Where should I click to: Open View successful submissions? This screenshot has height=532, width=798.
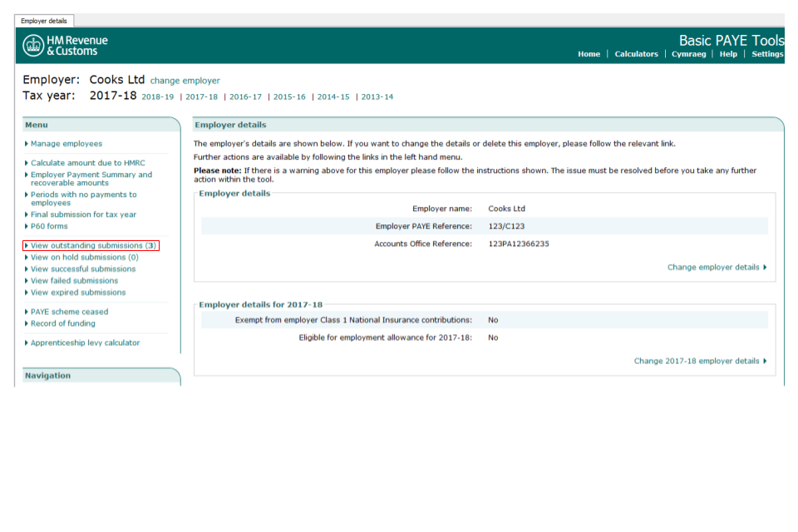(83, 268)
